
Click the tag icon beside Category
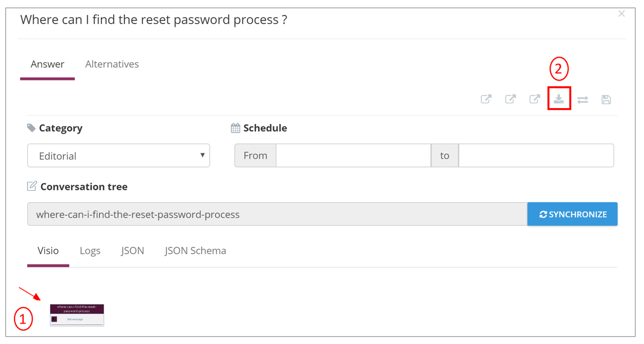pos(31,128)
